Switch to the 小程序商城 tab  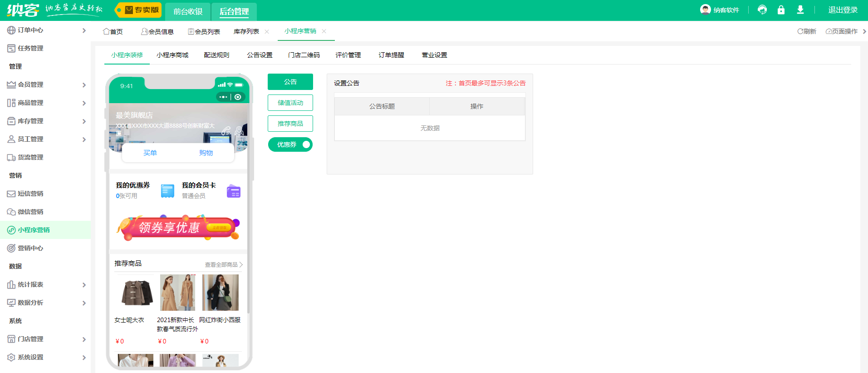[172, 55]
